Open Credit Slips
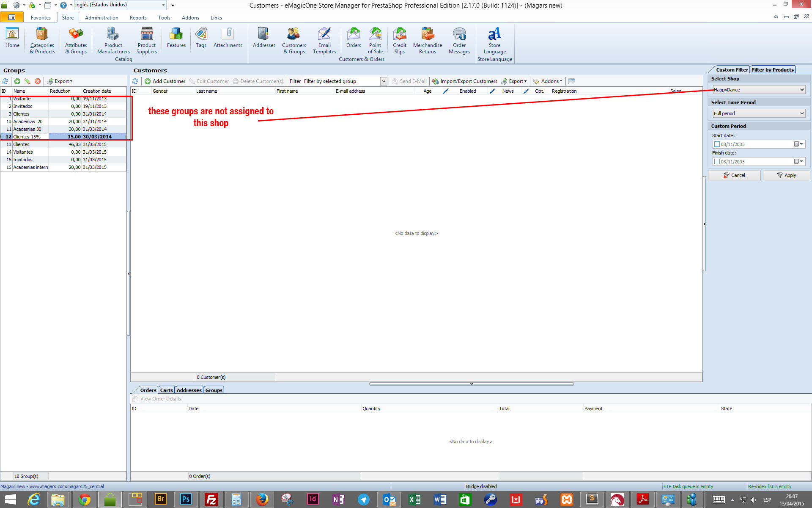The height and width of the screenshot is (508, 812). pyautogui.click(x=399, y=41)
